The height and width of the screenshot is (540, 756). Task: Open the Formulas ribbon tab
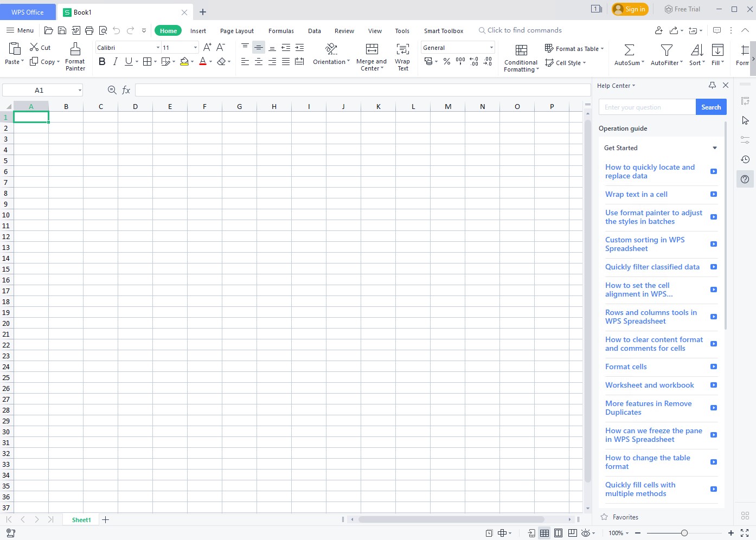coord(281,31)
